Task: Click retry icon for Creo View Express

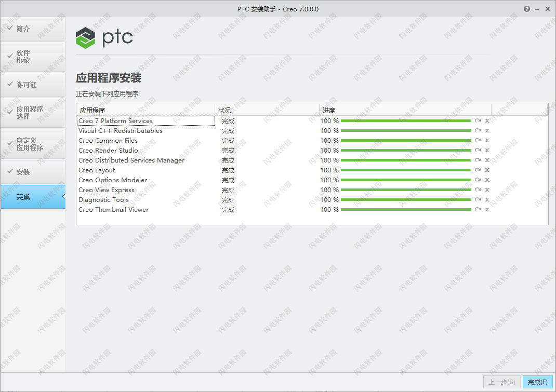Action: tap(478, 190)
